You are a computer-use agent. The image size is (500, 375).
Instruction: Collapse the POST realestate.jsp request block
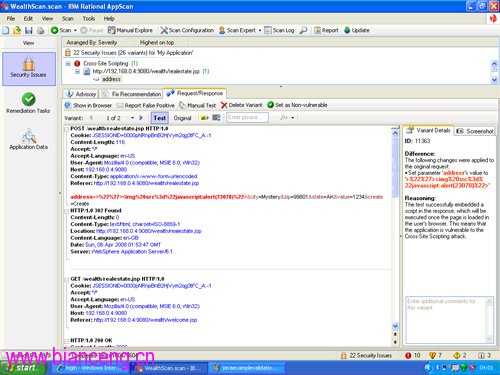click(67, 129)
